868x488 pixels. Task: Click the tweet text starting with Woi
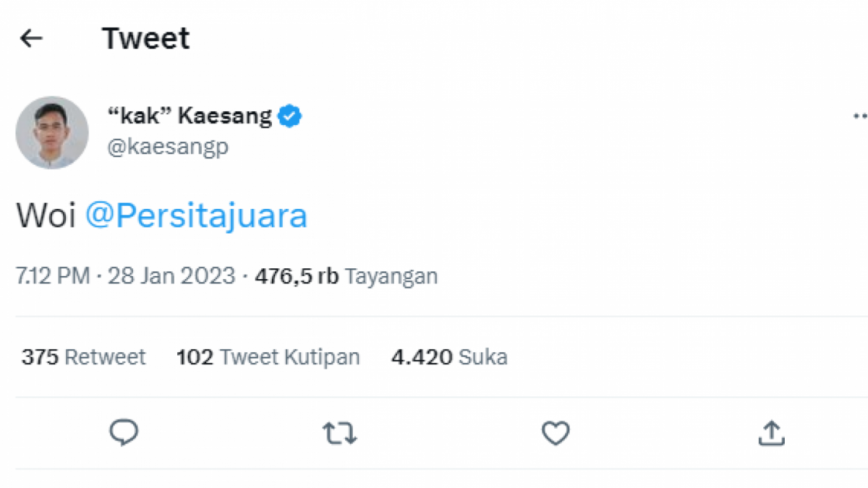(47, 215)
